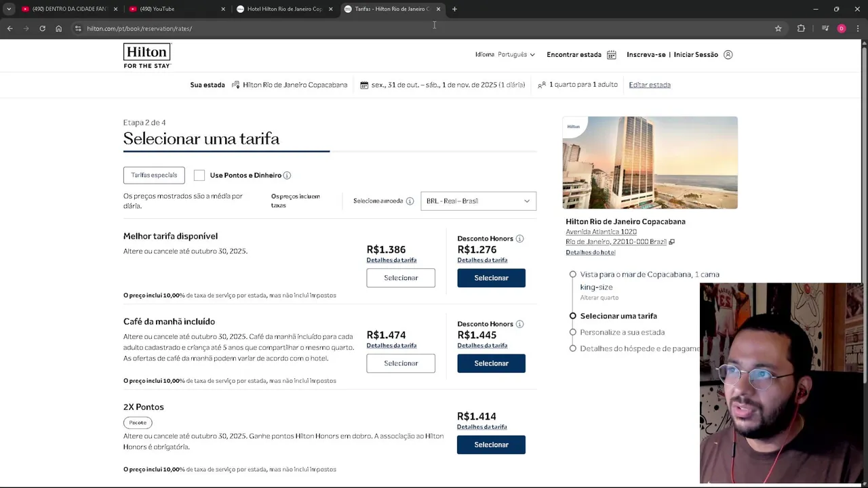The height and width of the screenshot is (488, 868).
Task: Click the Alterar quarto link
Action: click(x=599, y=298)
